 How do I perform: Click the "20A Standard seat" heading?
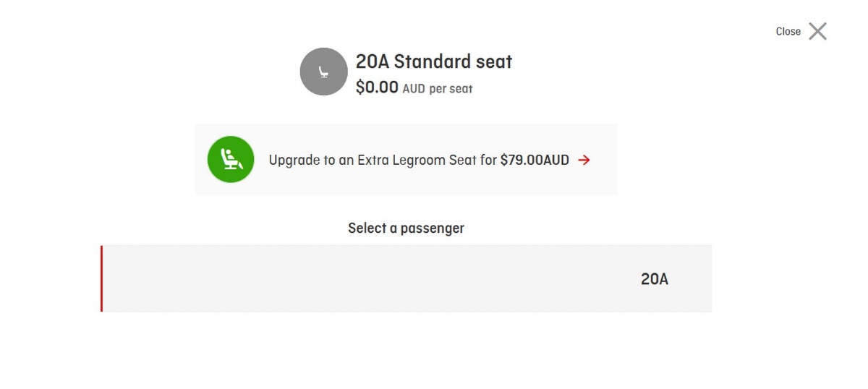coord(433,62)
